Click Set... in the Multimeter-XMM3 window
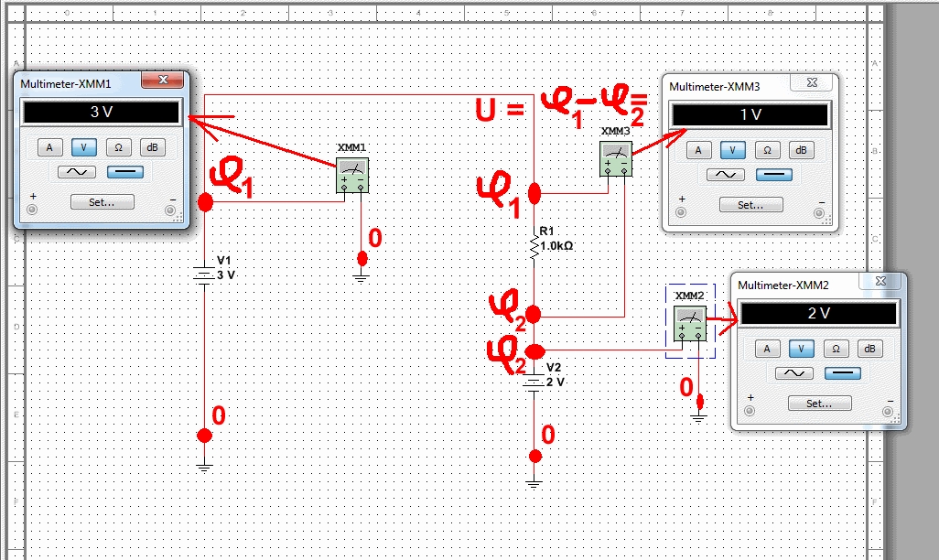 point(750,205)
